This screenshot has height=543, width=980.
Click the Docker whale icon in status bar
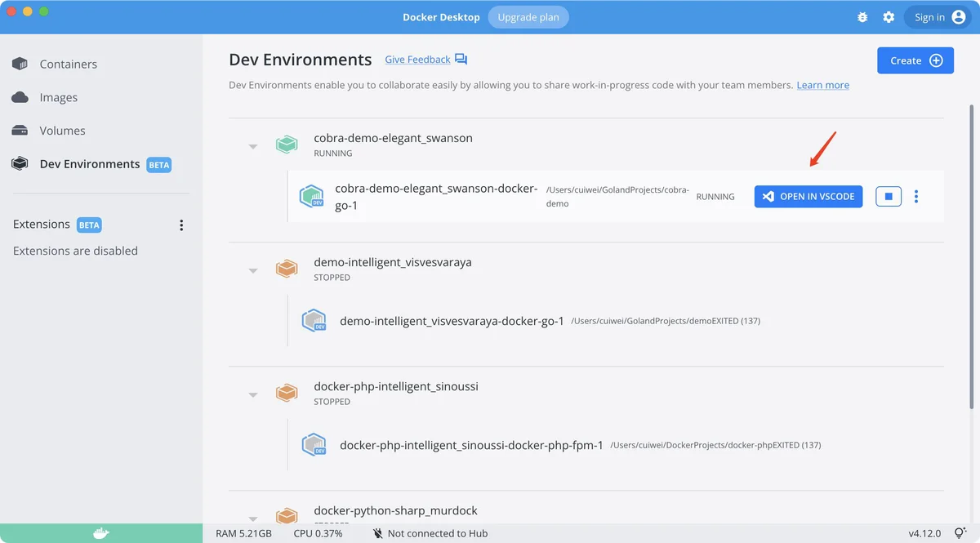100,533
